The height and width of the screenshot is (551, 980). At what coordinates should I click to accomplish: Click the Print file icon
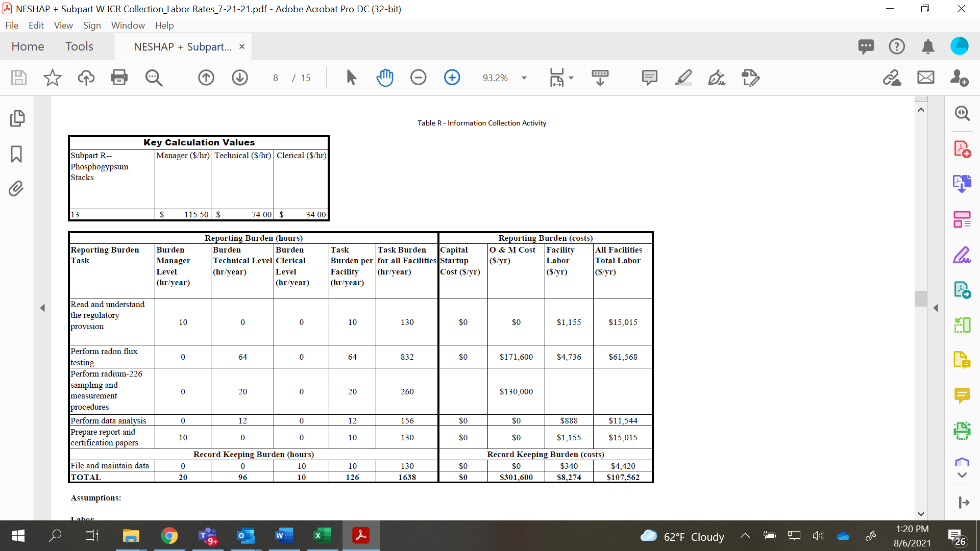pyautogui.click(x=119, y=78)
